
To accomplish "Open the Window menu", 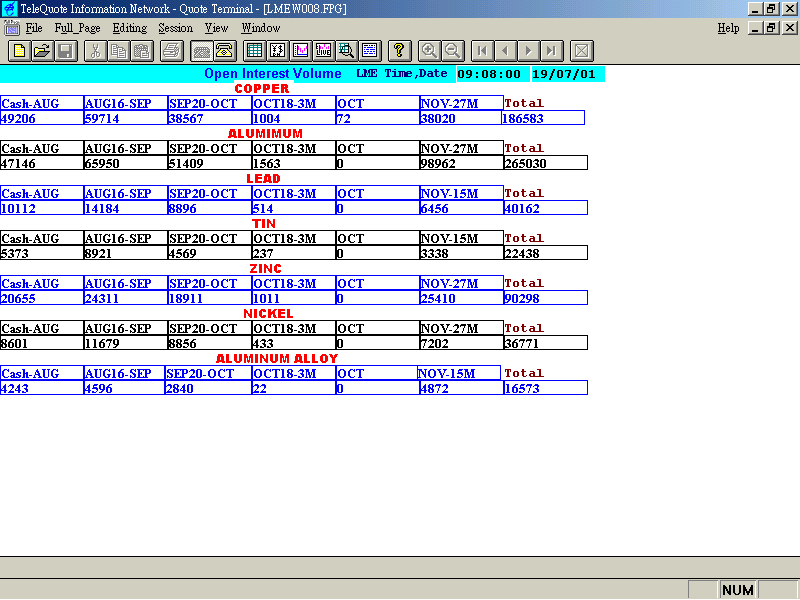I will click(x=260, y=28).
